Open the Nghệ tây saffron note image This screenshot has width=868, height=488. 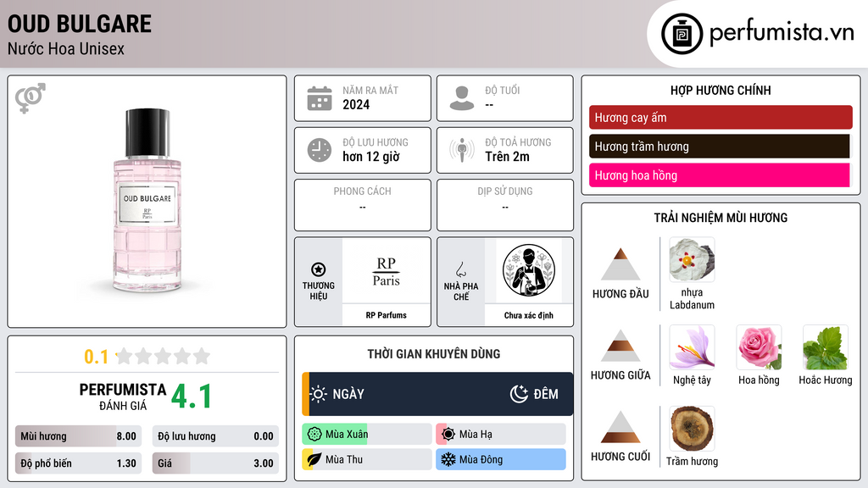[692, 347]
